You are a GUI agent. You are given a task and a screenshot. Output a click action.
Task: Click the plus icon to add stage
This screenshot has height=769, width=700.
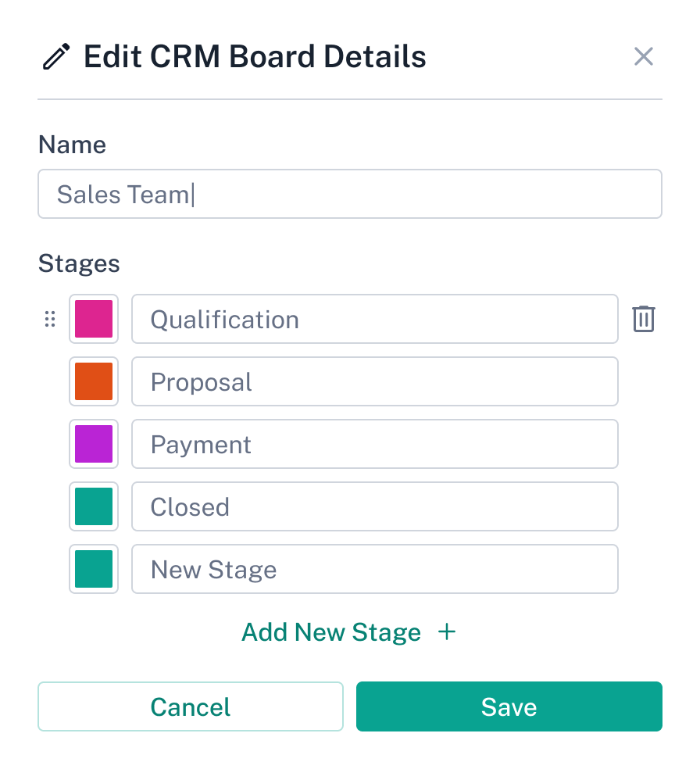(447, 631)
